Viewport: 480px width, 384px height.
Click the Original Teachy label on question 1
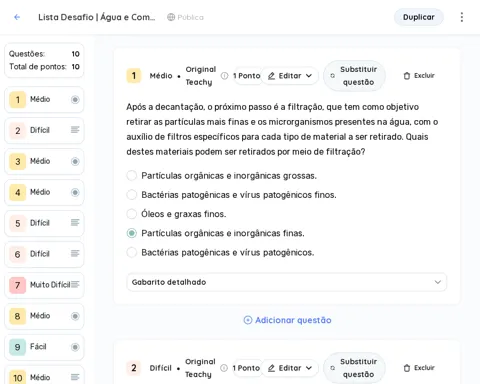pyautogui.click(x=201, y=76)
